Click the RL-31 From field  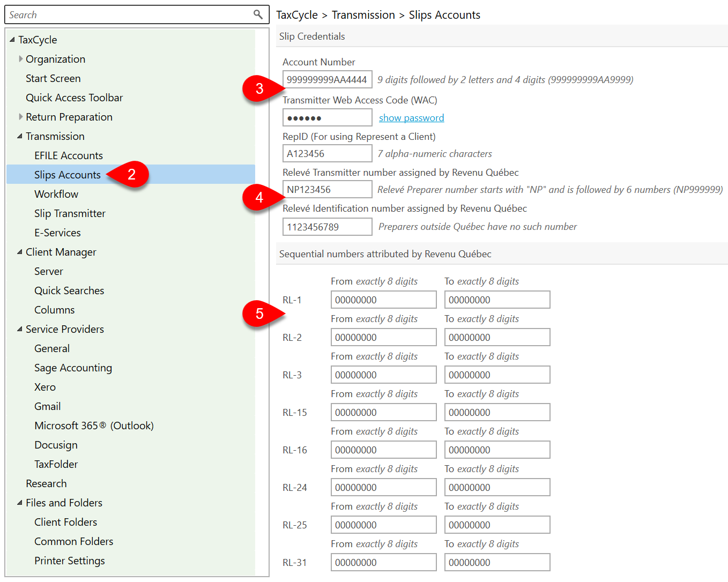pyautogui.click(x=384, y=562)
